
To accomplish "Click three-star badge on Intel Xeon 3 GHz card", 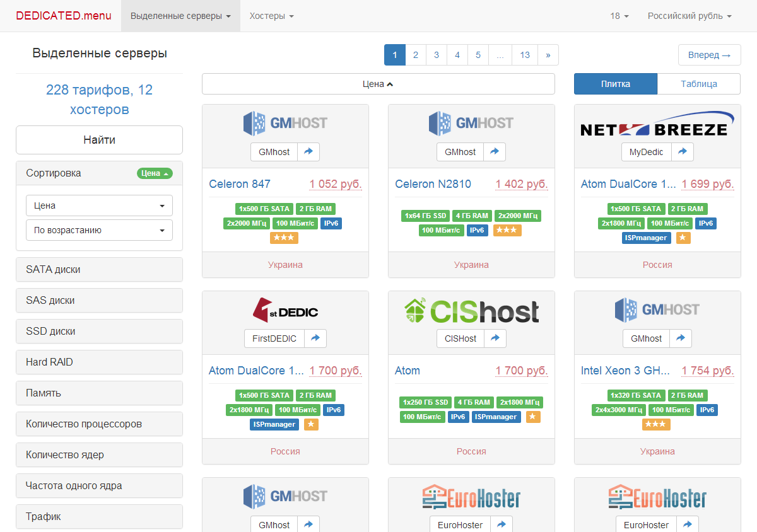I will coord(656,424).
